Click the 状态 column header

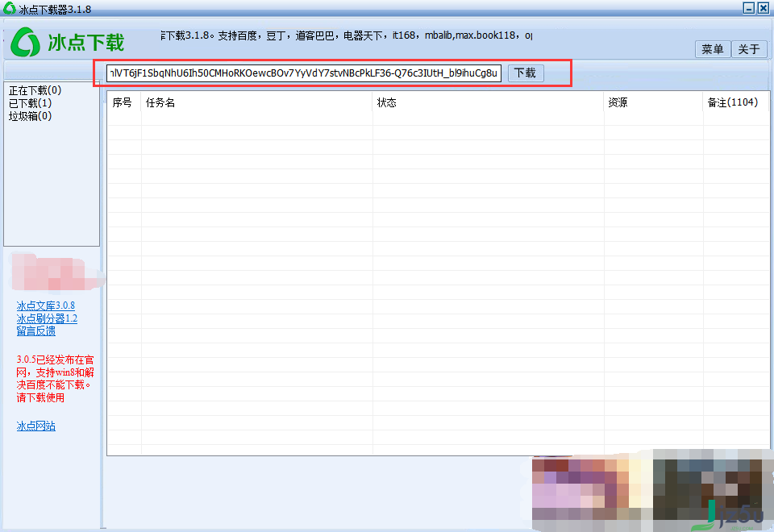488,102
